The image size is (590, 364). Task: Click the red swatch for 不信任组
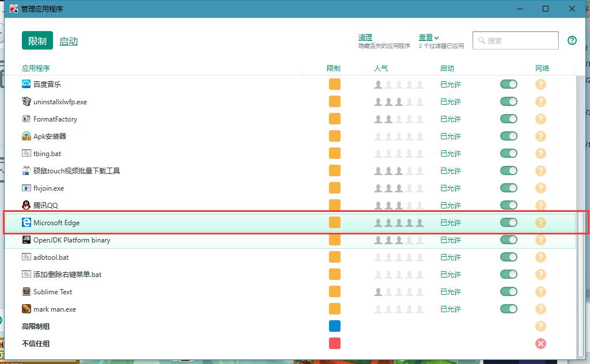(x=335, y=344)
